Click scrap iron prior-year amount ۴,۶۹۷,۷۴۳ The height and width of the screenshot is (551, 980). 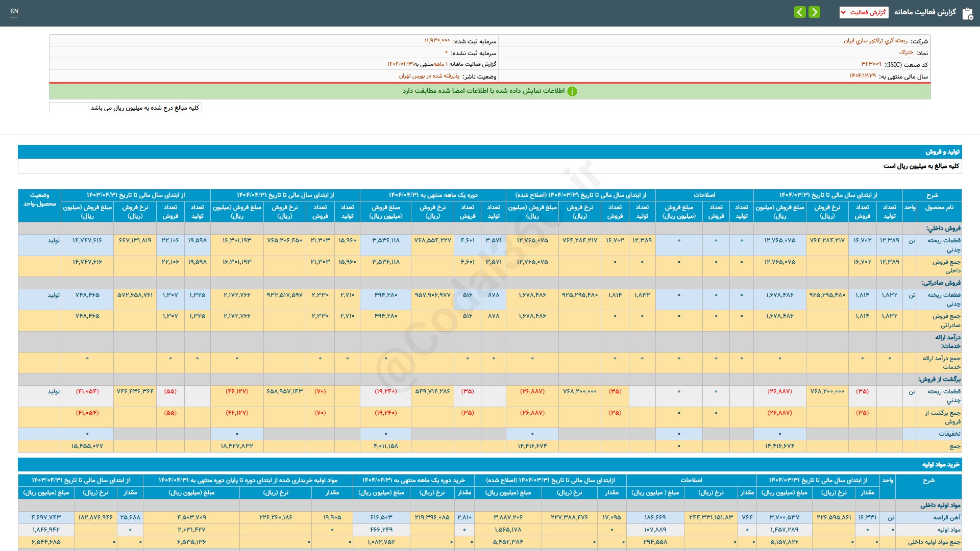tap(46, 518)
